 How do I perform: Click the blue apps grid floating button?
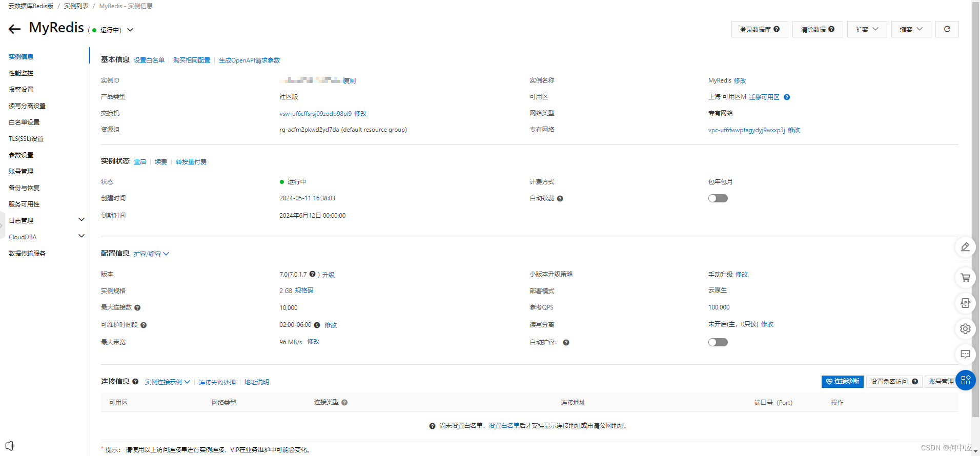tap(965, 380)
